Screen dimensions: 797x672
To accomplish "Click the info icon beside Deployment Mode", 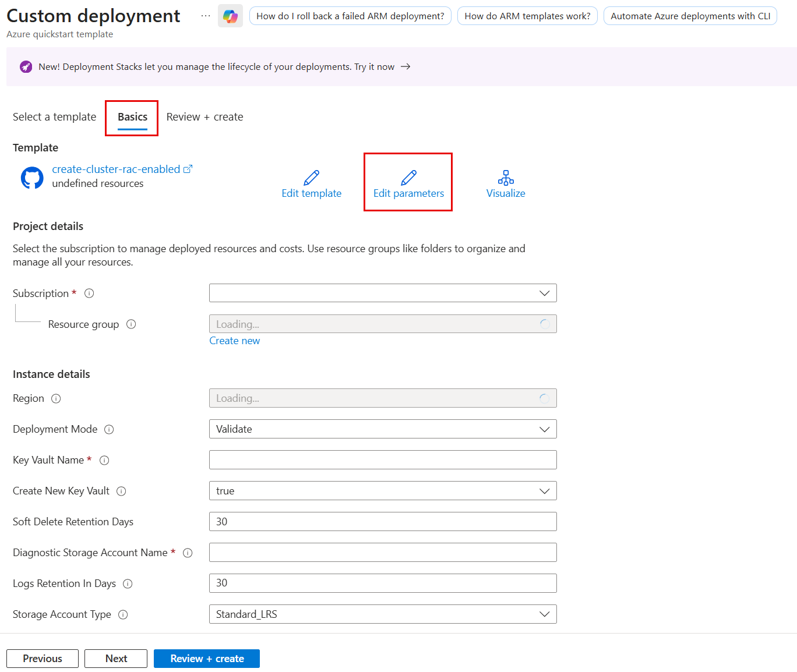I will 109,430.
